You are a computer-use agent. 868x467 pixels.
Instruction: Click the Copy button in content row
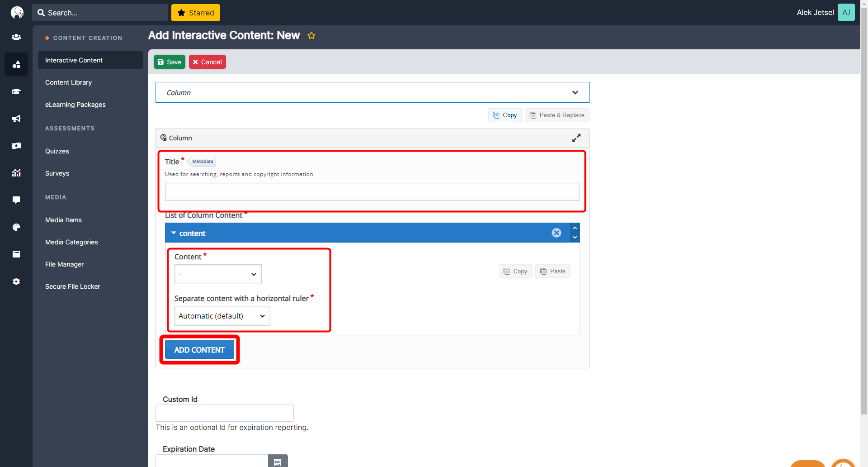pyautogui.click(x=515, y=271)
